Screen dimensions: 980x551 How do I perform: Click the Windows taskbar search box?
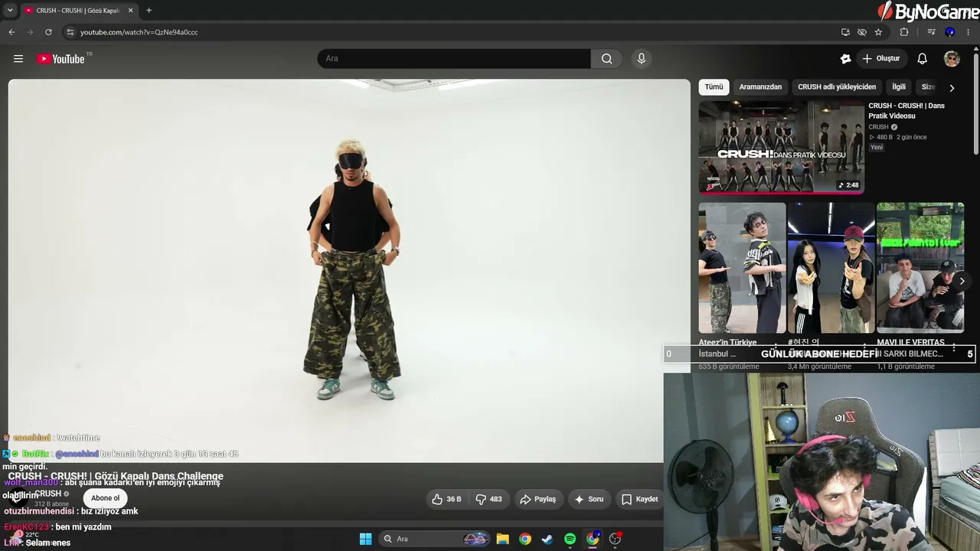point(436,539)
